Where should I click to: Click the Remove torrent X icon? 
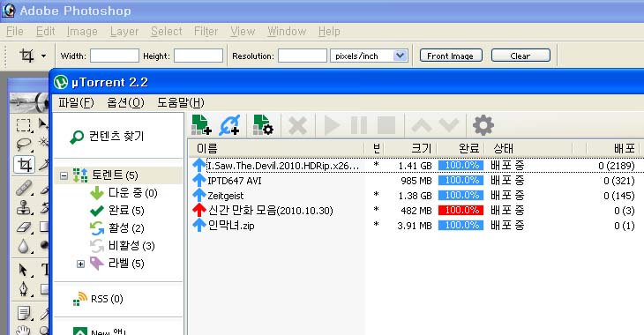tap(298, 125)
